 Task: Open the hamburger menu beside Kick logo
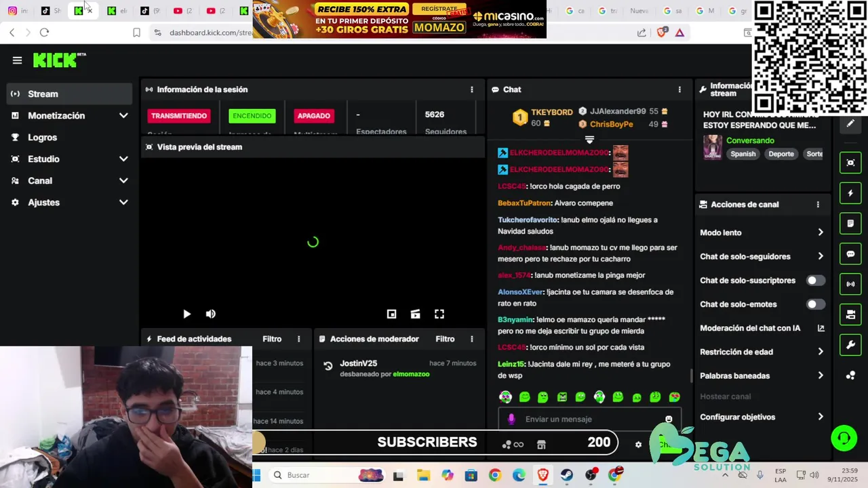[x=17, y=60]
